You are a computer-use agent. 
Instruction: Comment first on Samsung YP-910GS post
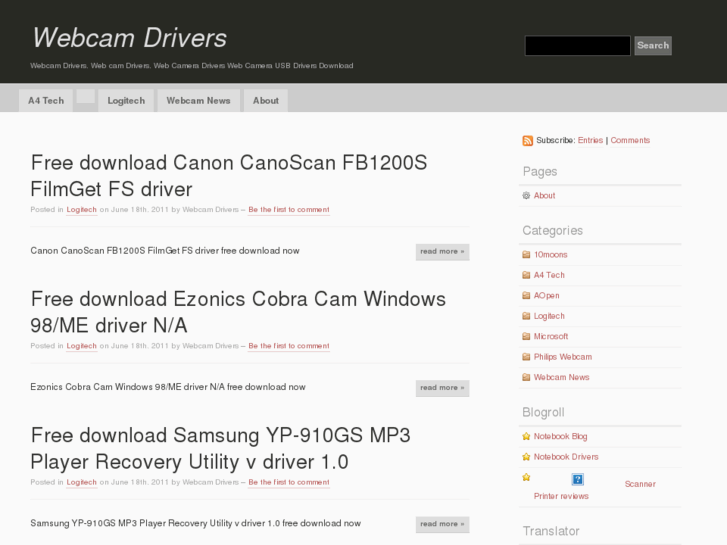point(289,482)
